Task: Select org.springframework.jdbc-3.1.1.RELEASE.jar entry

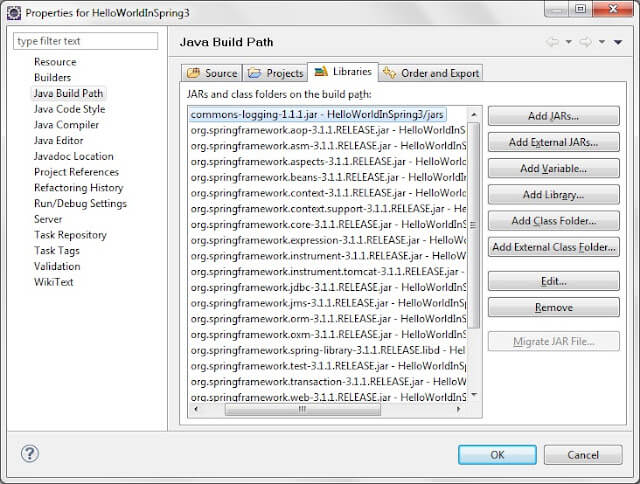Action: coord(328,287)
